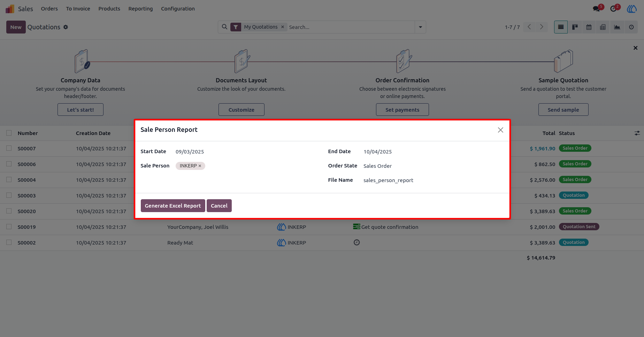Open the user avatar icon in top bar
Viewport: 644px width, 337px height.
(632, 9)
